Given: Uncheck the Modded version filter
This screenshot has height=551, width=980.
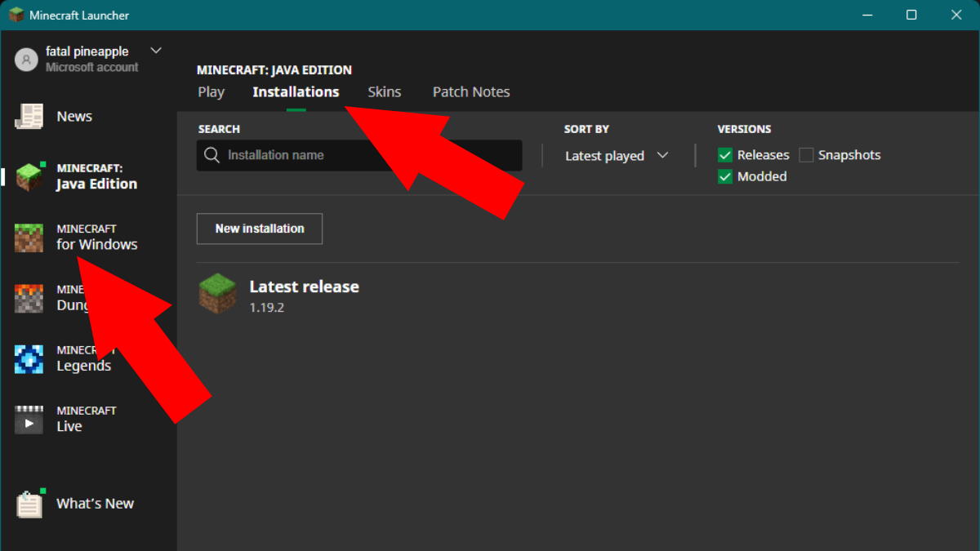Looking at the screenshot, I should [x=724, y=176].
